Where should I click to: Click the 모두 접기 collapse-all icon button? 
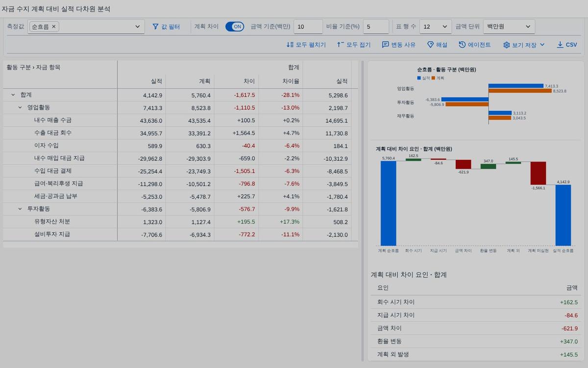[354, 45]
